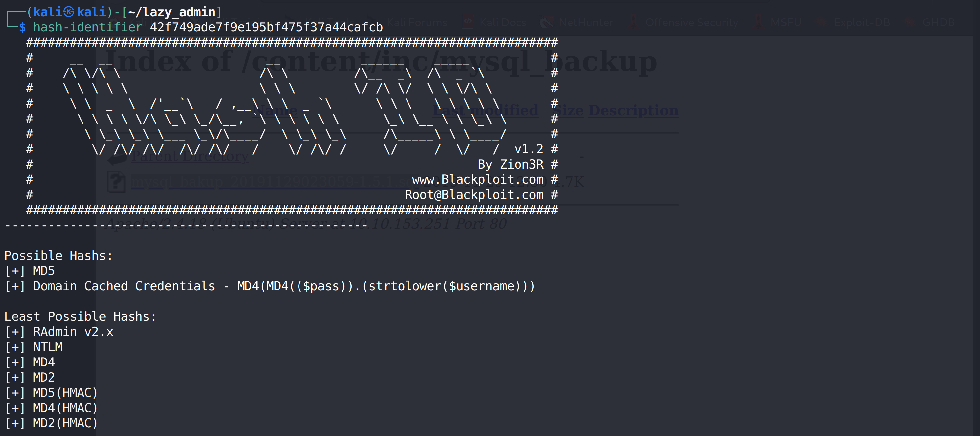Click the Parent Directory back-arrow icon
Screen dimensions: 980x436
[x=117, y=157]
